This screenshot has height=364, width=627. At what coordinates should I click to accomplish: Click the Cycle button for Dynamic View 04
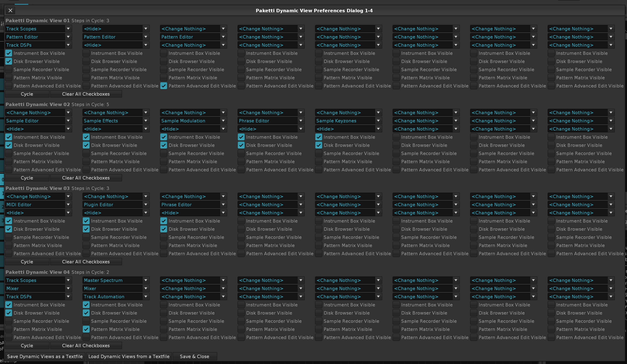pos(27,346)
